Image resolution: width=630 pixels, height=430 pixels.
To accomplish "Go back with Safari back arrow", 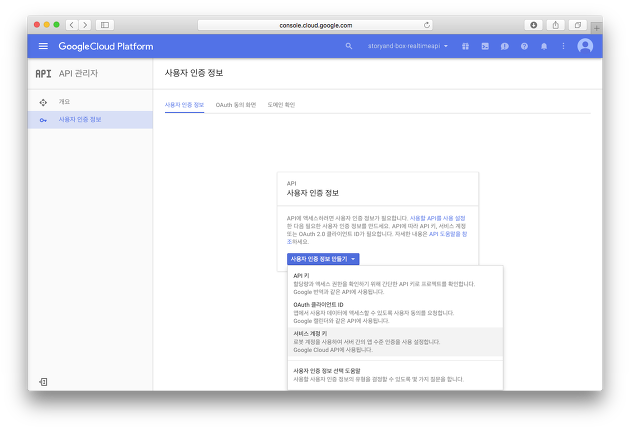I will [72, 25].
